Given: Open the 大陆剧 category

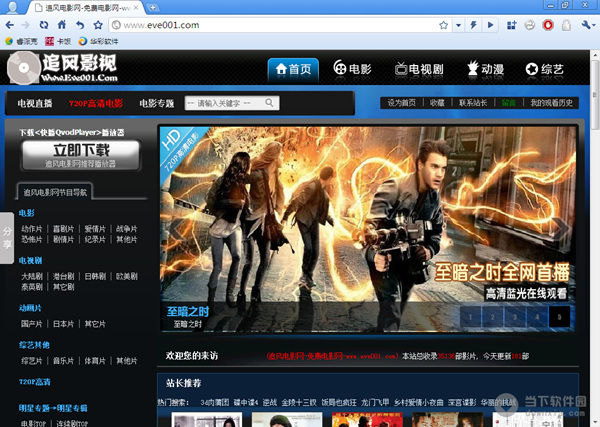Looking at the screenshot, I should (32, 276).
